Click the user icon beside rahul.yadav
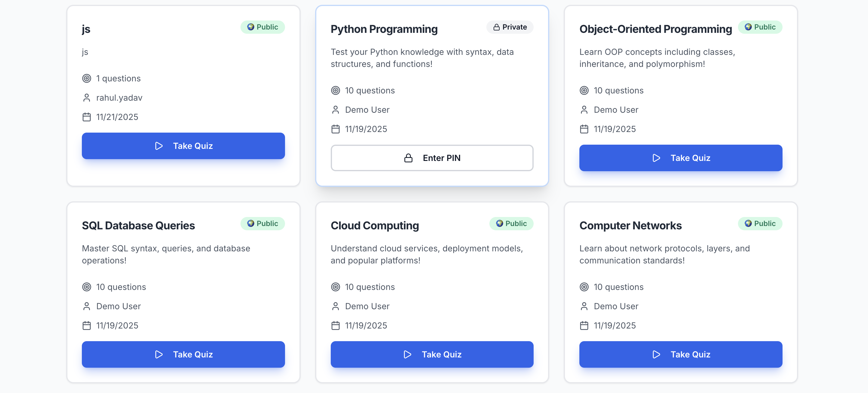The height and width of the screenshot is (393, 868). pyautogui.click(x=87, y=98)
